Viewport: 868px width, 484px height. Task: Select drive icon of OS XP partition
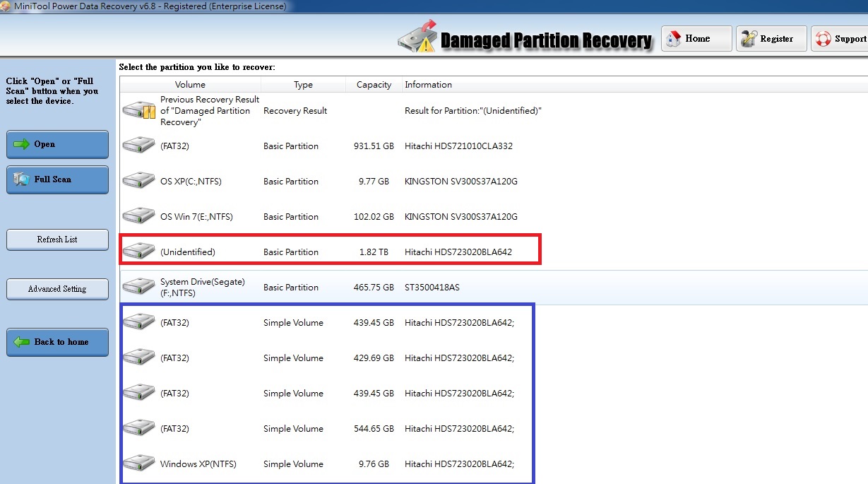click(138, 181)
